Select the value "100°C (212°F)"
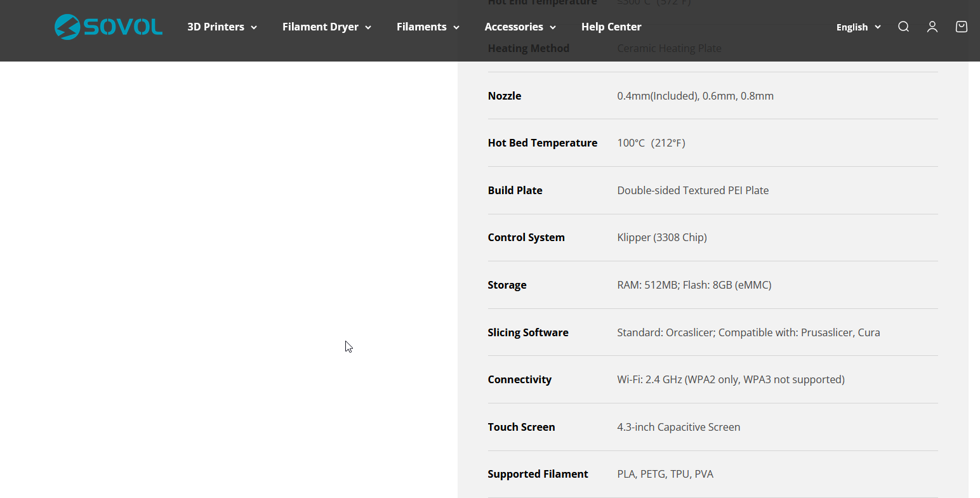The height and width of the screenshot is (498, 980). coord(651,143)
